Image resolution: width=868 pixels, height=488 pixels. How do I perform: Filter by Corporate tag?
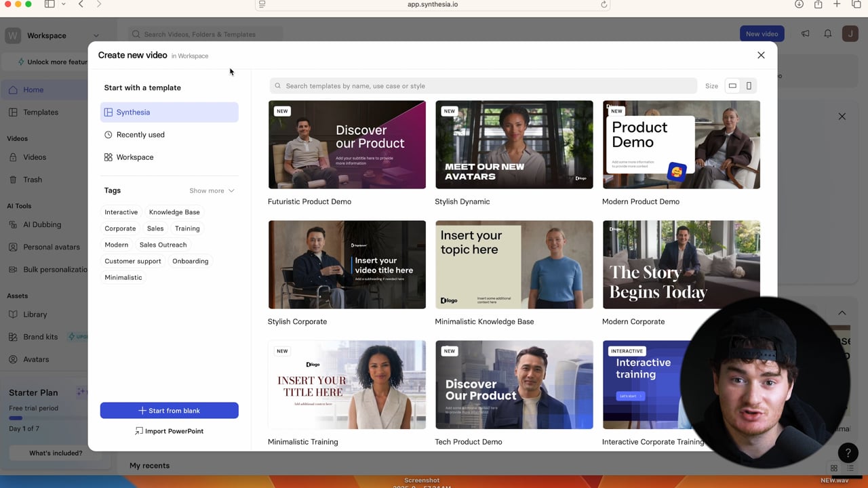(x=120, y=228)
